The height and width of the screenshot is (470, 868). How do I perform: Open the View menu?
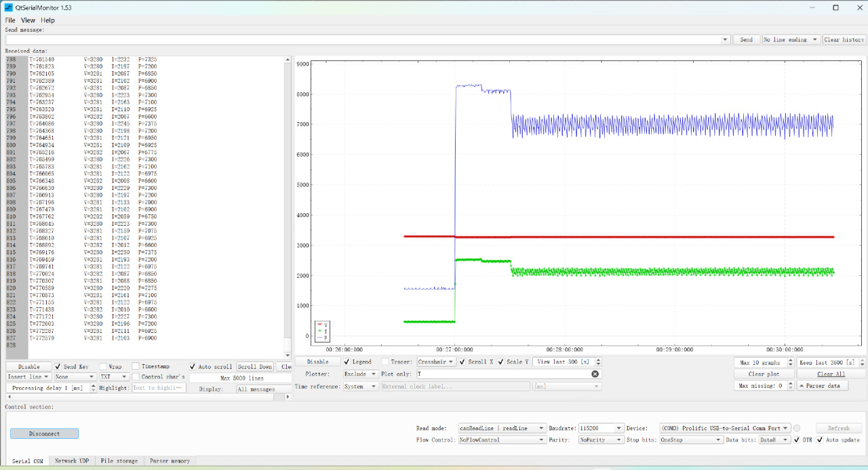pyautogui.click(x=28, y=20)
